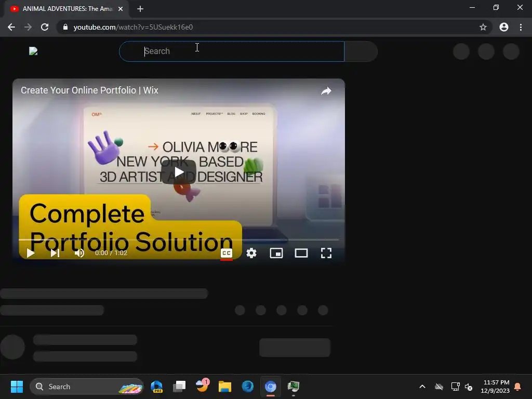Open a new tab with the plus button
Screen dimensions: 532x399
tap(140, 9)
